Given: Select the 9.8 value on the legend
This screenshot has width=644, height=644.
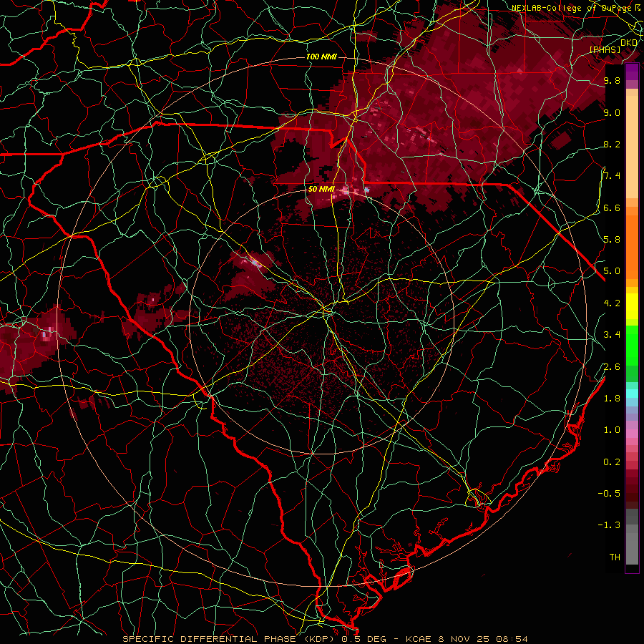Looking at the screenshot, I should click(612, 80).
